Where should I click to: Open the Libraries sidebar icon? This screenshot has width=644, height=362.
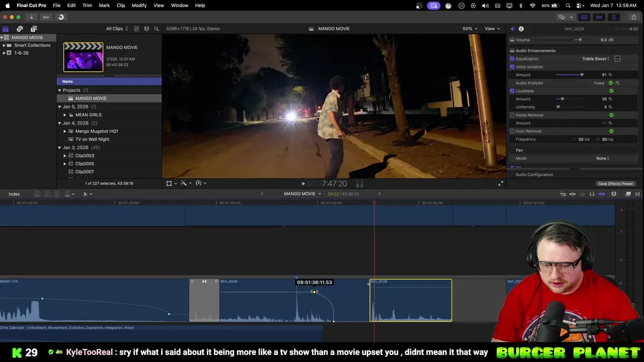tap(6, 29)
